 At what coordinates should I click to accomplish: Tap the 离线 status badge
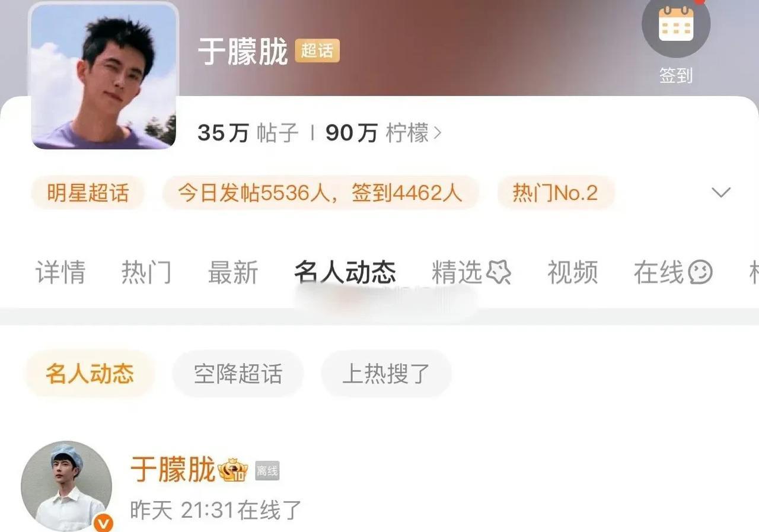click(x=267, y=472)
